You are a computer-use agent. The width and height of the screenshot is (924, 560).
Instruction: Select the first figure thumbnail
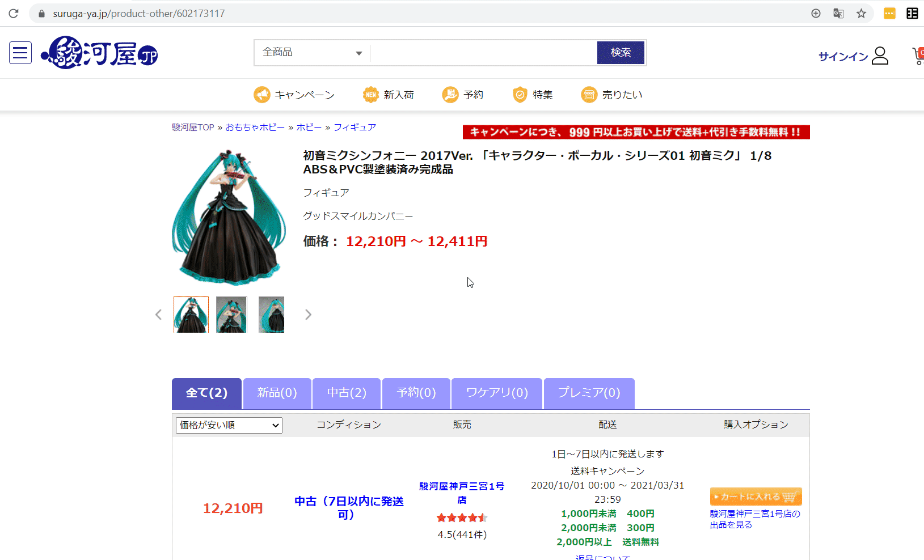coord(191,315)
